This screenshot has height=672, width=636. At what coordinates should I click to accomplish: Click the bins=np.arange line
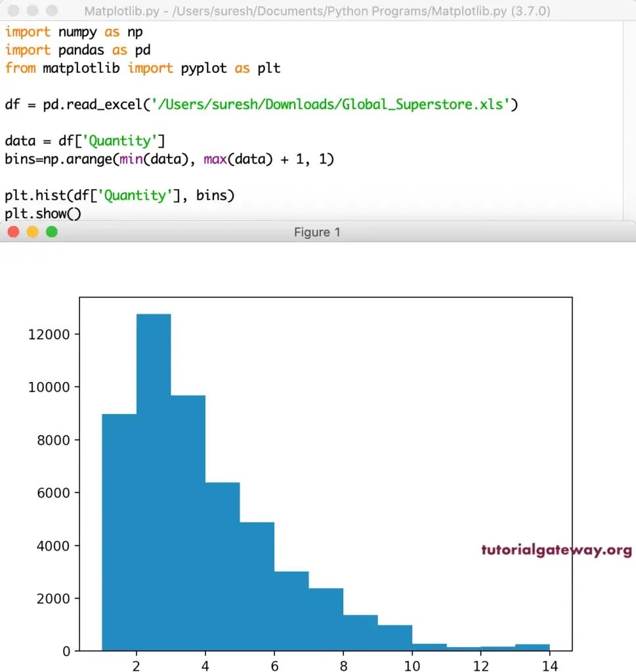[169, 159]
